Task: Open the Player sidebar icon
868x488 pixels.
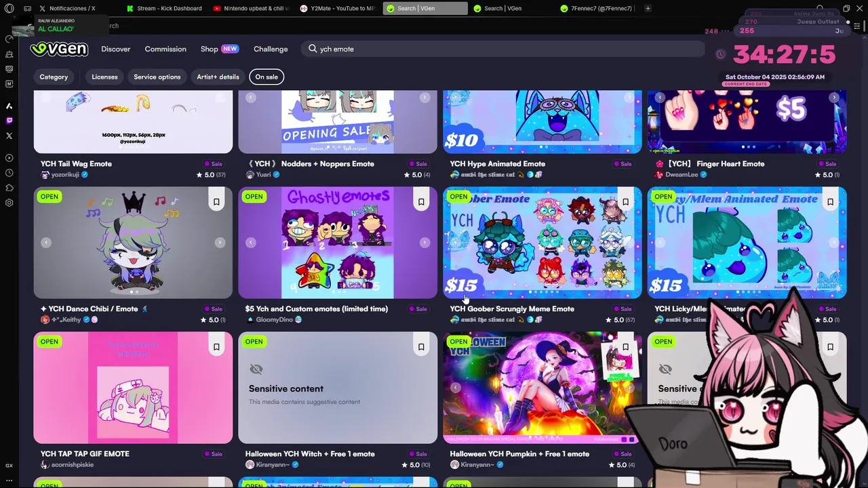Action: point(9,158)
